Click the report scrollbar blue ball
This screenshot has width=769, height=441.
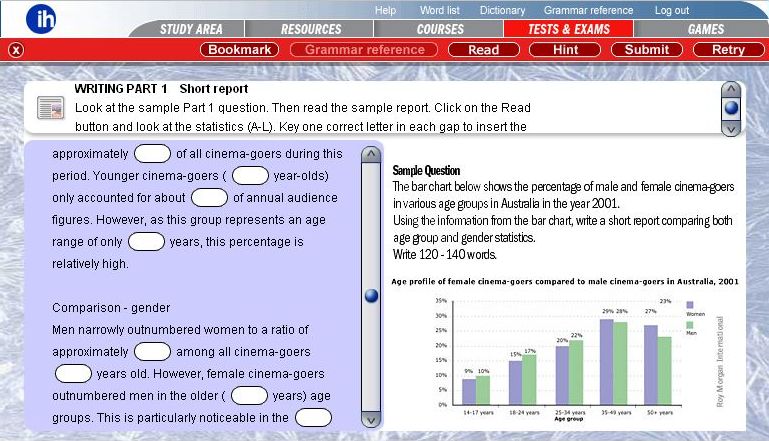click(x=371, y=296)
